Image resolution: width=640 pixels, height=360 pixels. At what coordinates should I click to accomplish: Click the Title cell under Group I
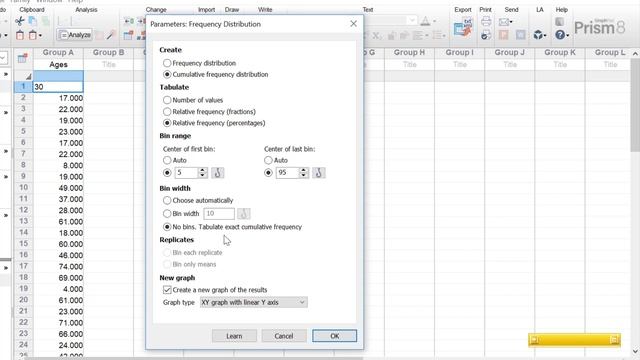(460, 64)
